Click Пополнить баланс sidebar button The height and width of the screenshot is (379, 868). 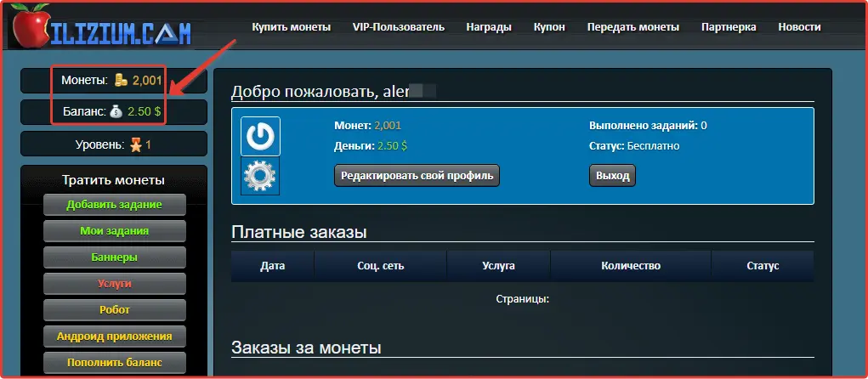(115, 362)
